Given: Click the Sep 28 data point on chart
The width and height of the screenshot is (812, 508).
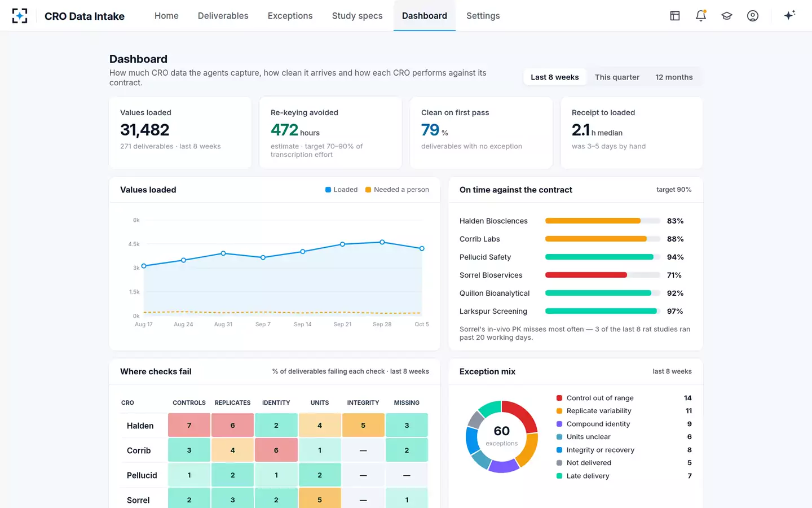Looking at the screenshot, I should pyautogui.click(x=382, y=242).
